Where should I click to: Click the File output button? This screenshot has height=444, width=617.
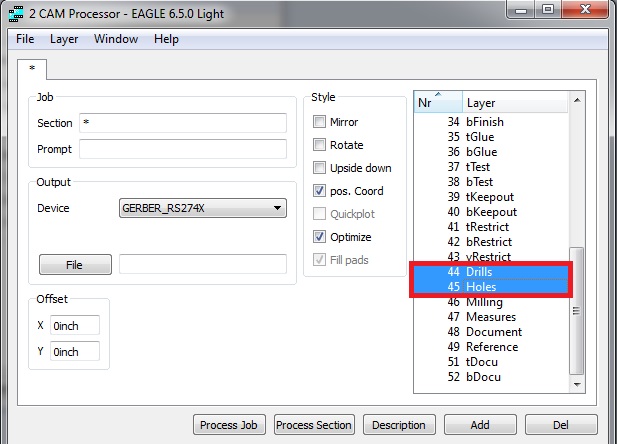point(75,265)
